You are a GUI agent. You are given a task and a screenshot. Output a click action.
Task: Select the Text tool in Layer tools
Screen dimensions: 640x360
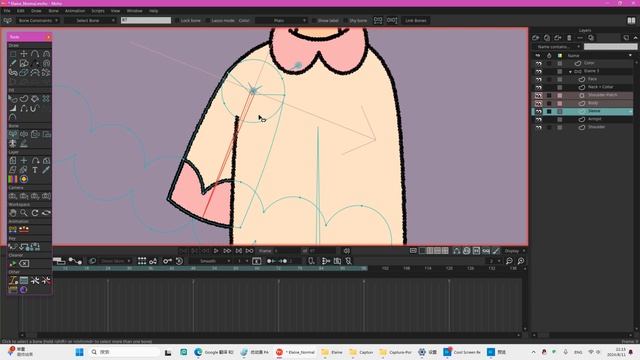(35, 170)
